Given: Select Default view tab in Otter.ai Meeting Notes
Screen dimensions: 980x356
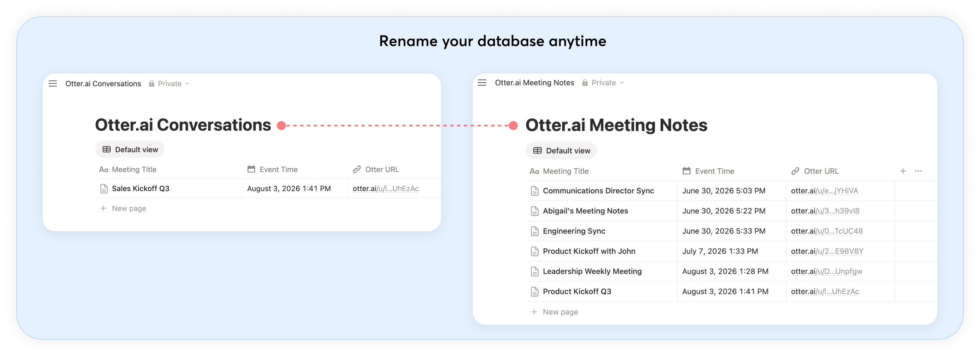Looking at the screenshot, I should (x=561, y=151).
